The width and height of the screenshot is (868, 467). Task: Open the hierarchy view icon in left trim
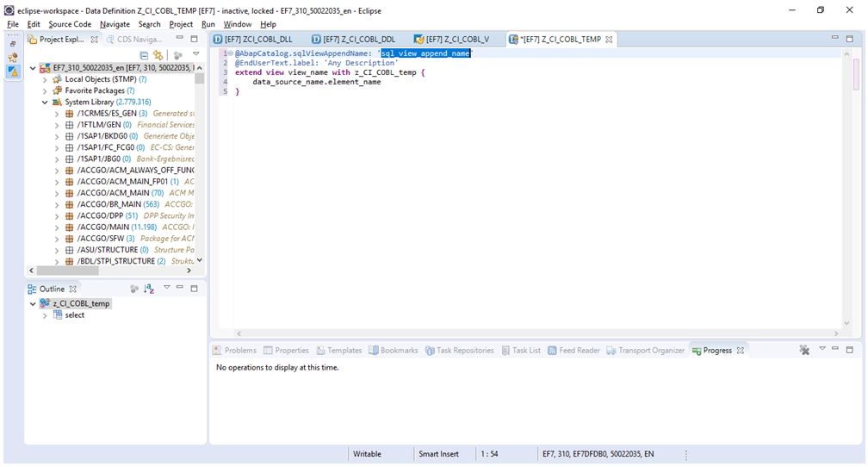13,57
